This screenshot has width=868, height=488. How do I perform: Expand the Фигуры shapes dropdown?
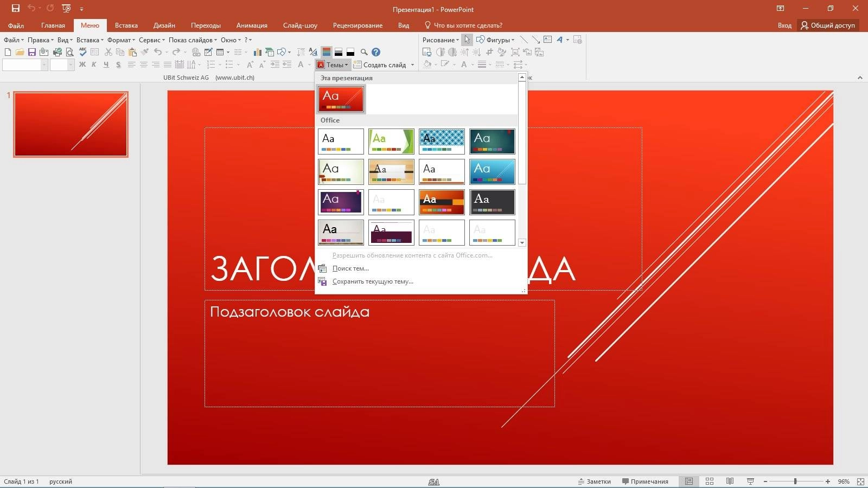[495, 40]
